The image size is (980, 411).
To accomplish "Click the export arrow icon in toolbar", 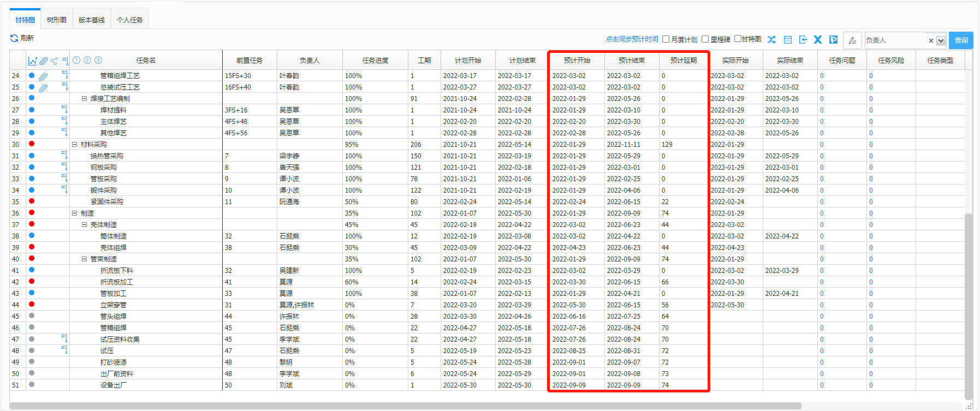I will 803,40.
